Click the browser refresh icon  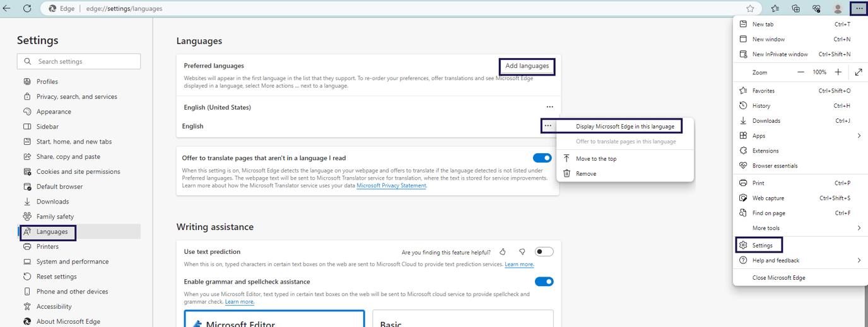(x=27, y=9)
